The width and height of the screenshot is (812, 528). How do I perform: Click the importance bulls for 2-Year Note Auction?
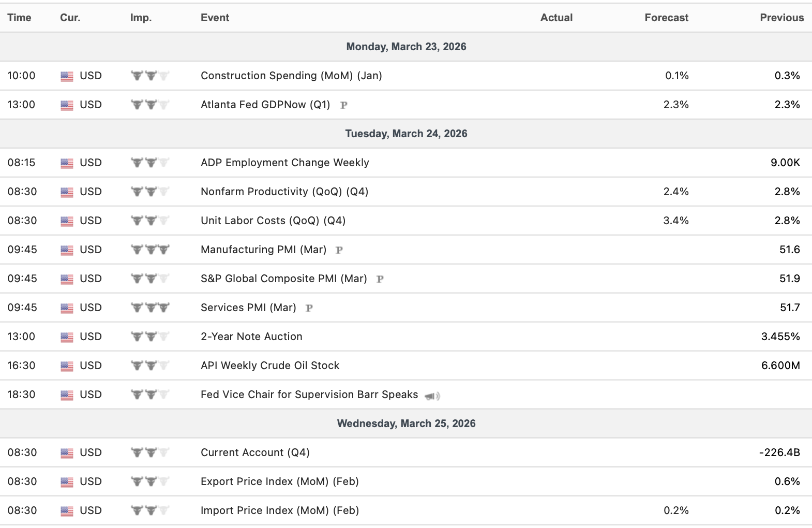[150, 336]
